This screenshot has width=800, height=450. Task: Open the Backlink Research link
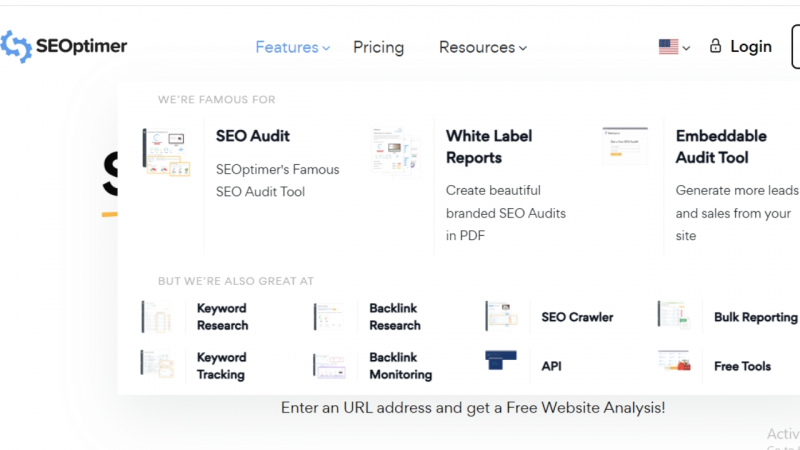click(x=395, y=317)
